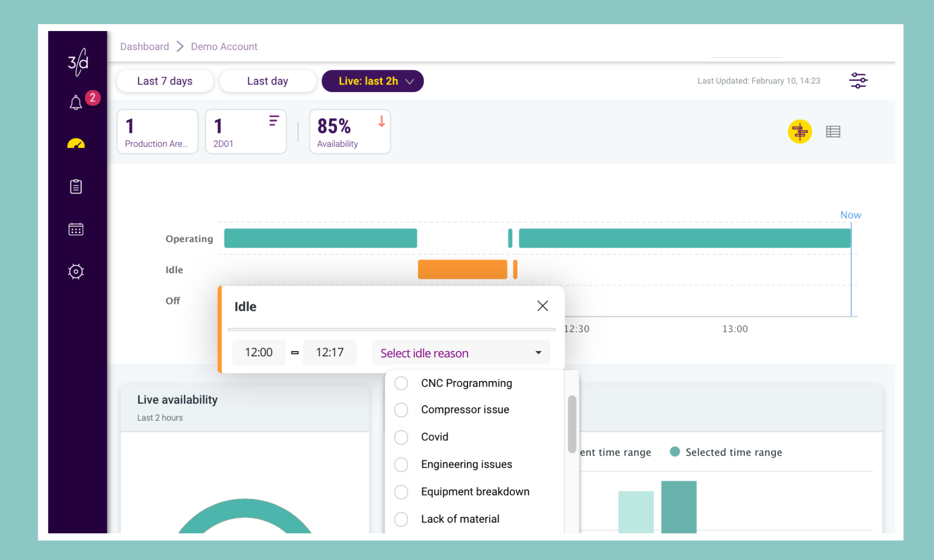Open the dashboard gauge icon in sidebar
Screen dimensions: 934x560
point(76,144)
